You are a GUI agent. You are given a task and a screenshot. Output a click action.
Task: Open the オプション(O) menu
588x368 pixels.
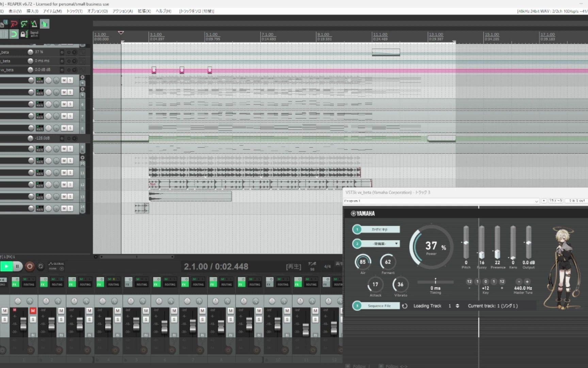point(97,11)
